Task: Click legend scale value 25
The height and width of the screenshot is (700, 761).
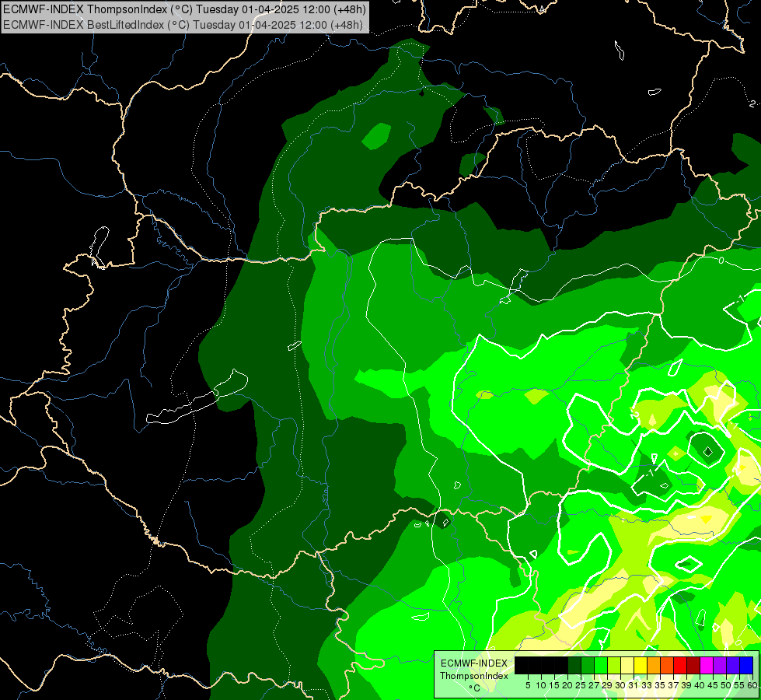Action: click(581, 685)
